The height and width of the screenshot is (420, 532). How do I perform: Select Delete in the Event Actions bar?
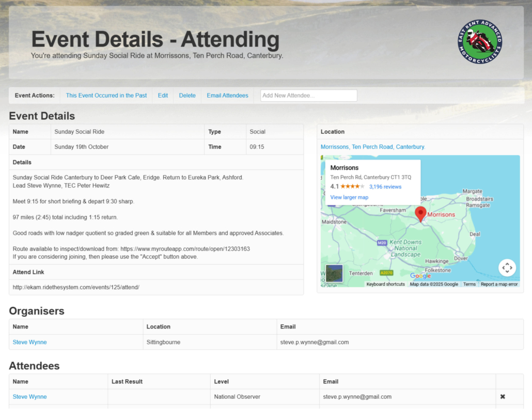pos(187,96)
